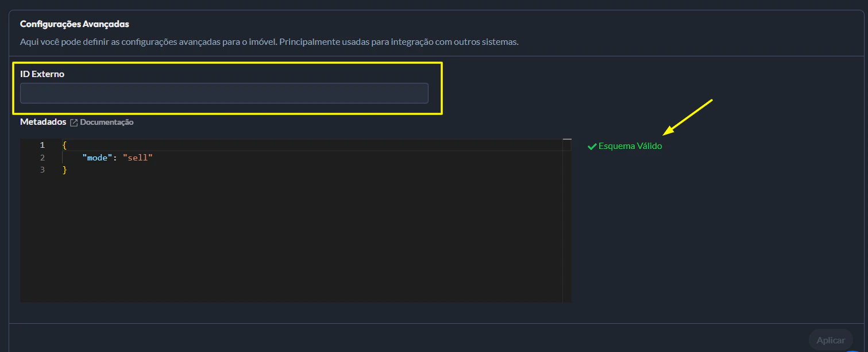868x352 pixels.
Task: Click line number 1 in the editor
Action: click(43, 145)
